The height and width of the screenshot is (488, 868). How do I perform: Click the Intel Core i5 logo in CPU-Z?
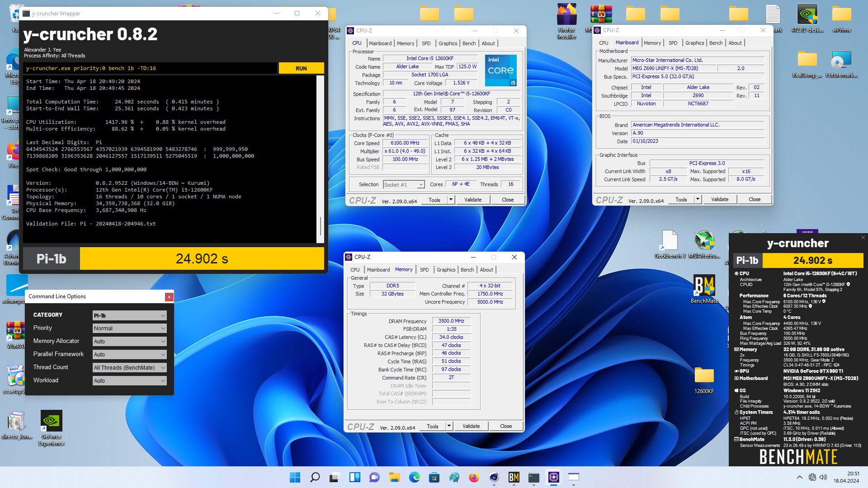click(501, 70)
